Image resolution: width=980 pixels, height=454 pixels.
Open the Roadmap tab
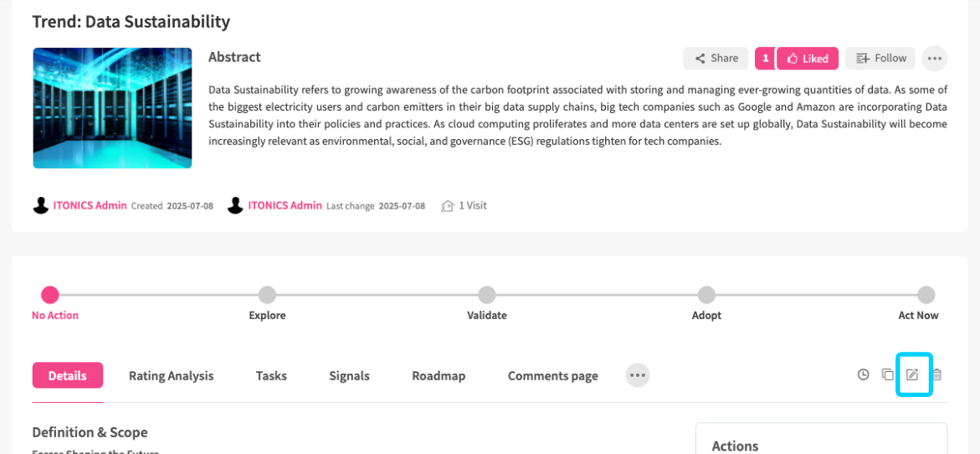coord(439,376)
